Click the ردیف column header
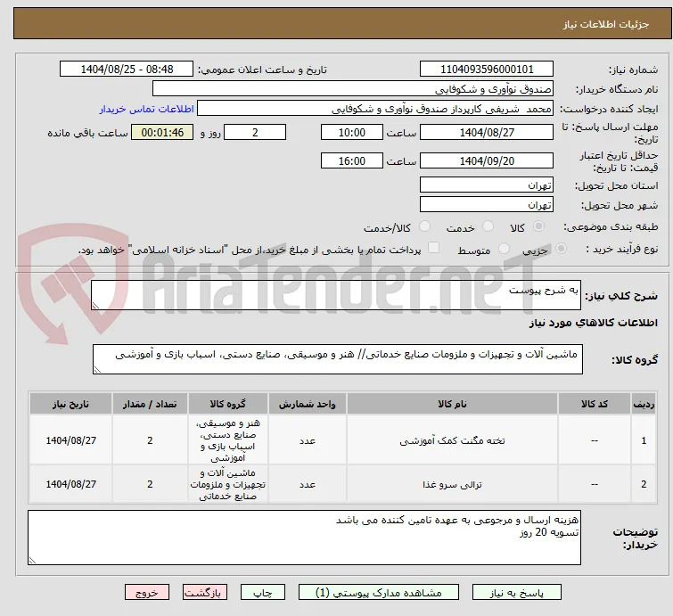673x616 pixels. 644,404
